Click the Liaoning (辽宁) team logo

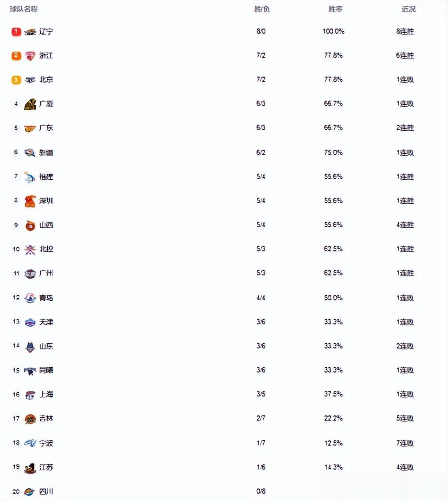30,32
